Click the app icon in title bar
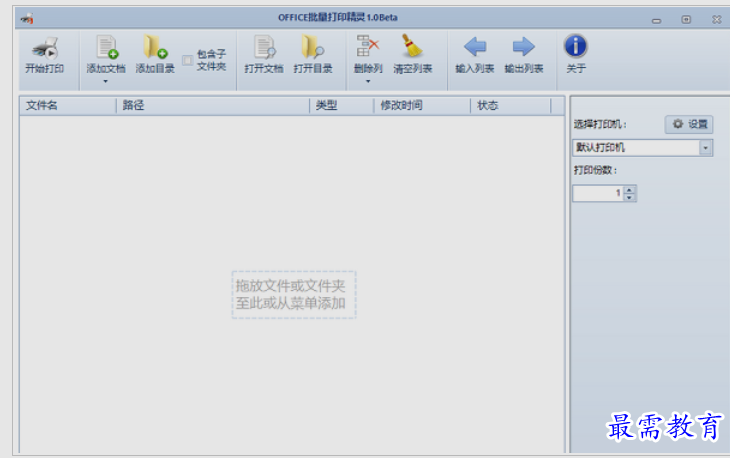The width and height of the screenshot is (730, 458). click(x=27, y=19)
